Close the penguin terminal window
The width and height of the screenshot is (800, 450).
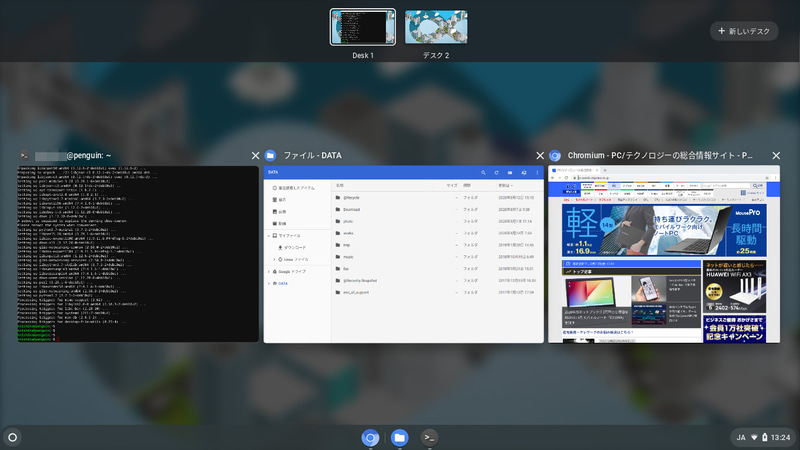pyautogui.click(x=256, y=156)
